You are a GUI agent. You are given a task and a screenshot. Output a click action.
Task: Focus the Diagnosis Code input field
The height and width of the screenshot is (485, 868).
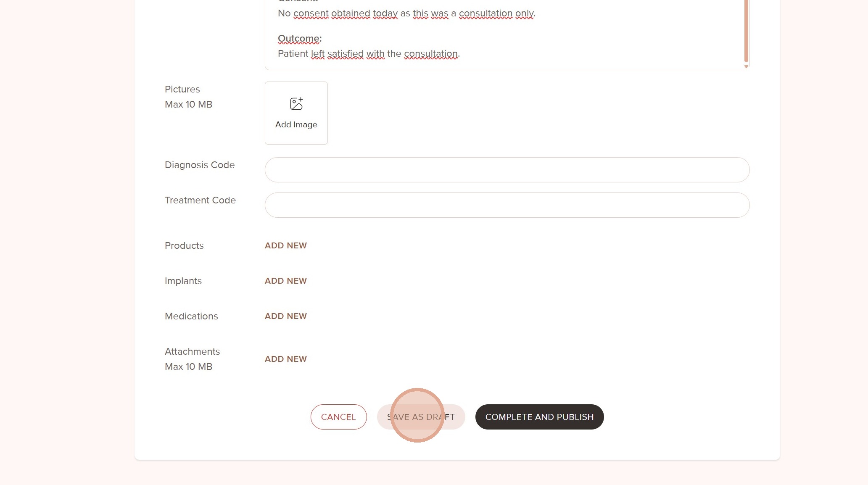click(x=507, y=170)
